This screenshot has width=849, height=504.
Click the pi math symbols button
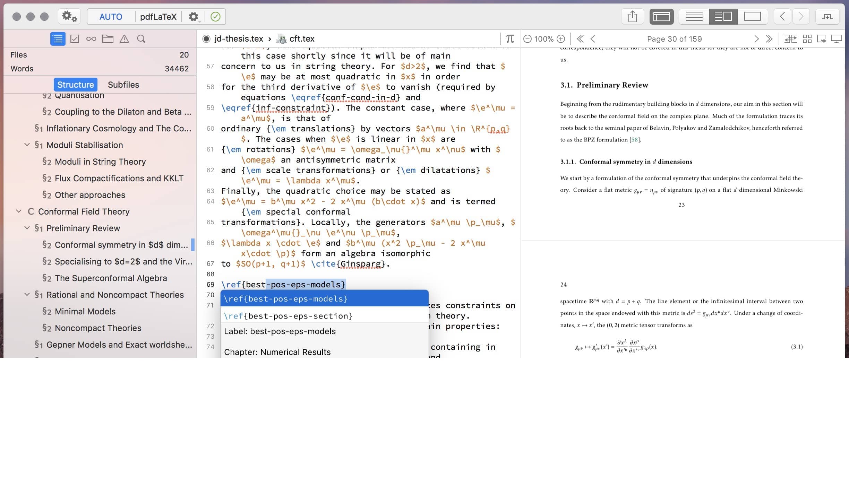[510, 39]
